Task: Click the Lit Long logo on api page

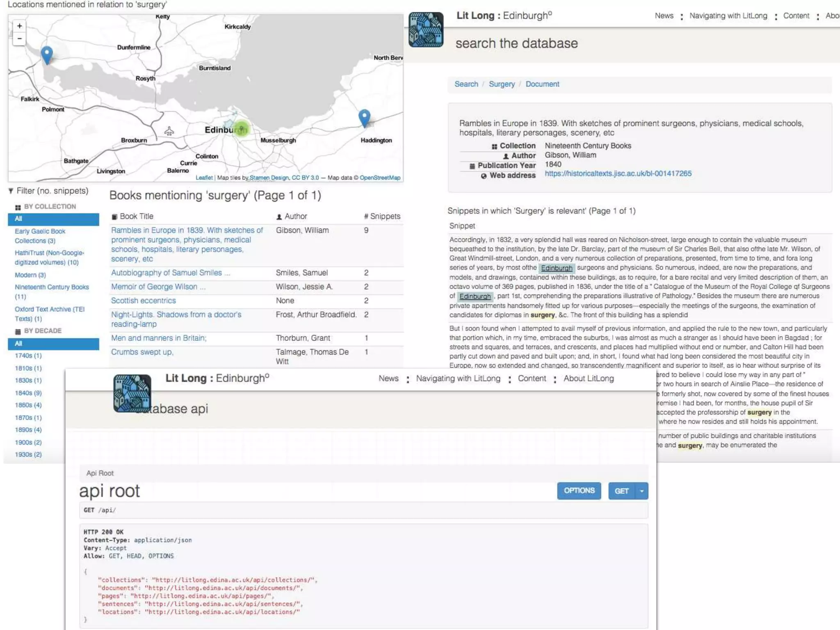Action: [x=132, y=393]
